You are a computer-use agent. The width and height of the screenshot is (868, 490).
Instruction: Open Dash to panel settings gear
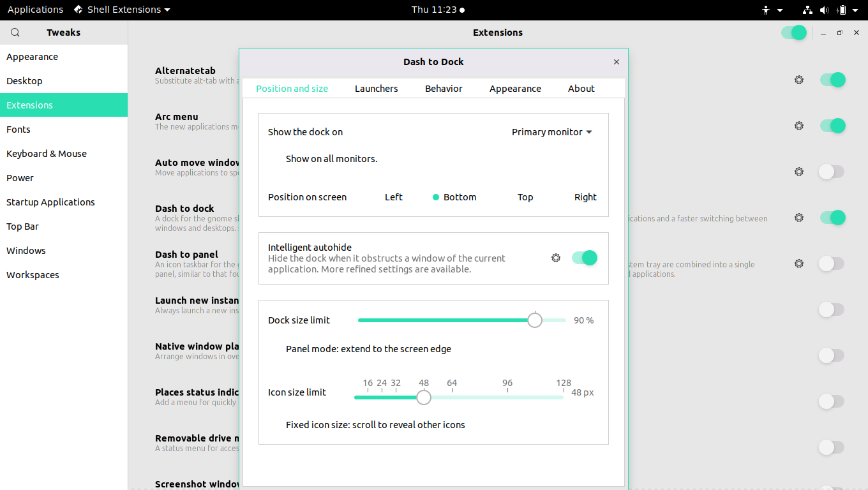(x=799, y=264)
